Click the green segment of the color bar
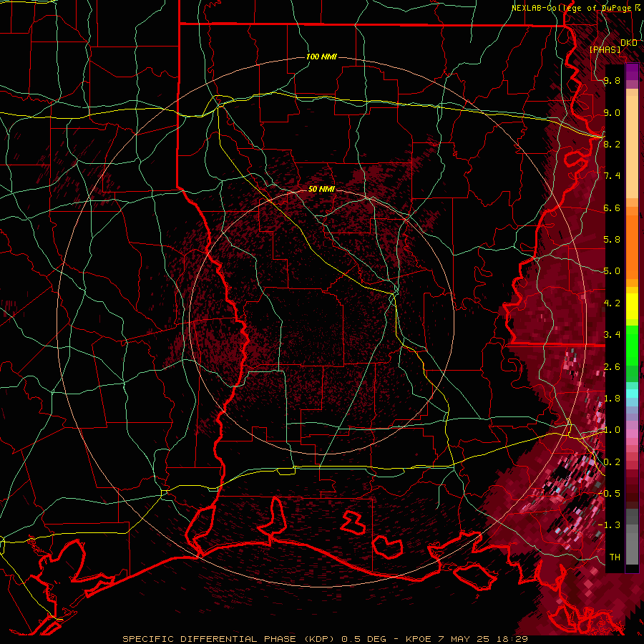 coord(632,353)
